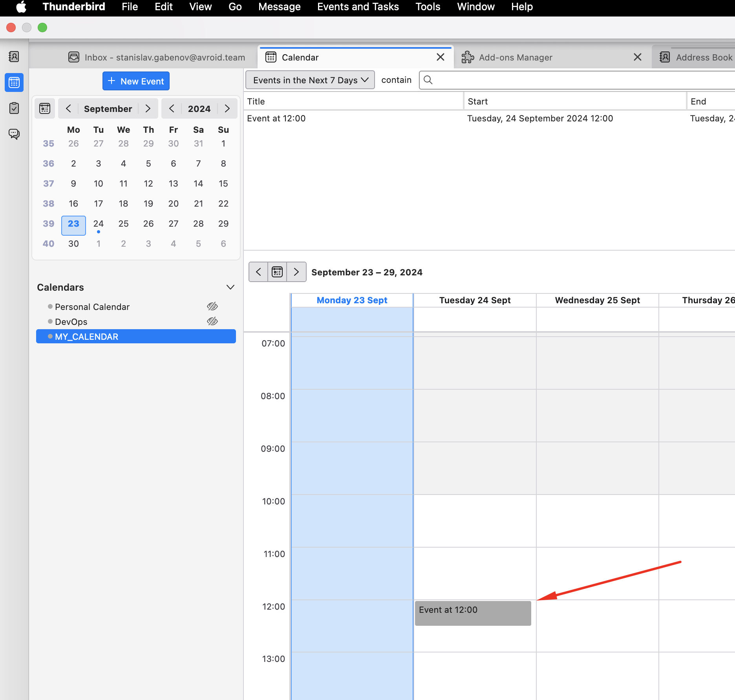Open the Events in the Next 7 Days dropdown
Image resolution: width=735 pixels, height=700 pixels.
[x=310, y=80]
